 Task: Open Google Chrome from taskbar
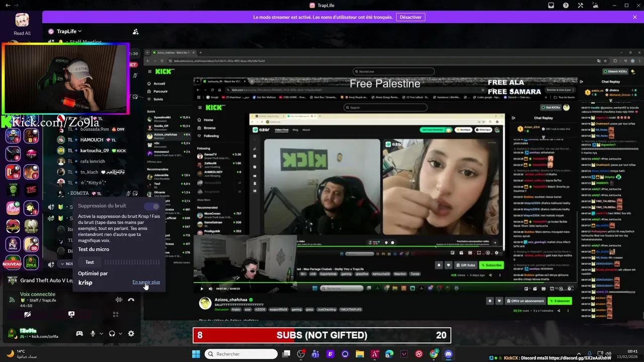coord(434,354)
